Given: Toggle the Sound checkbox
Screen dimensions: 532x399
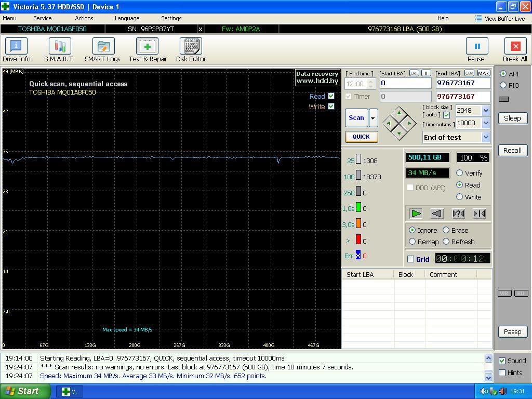Looking at the screenshot, I should (502, 361).
